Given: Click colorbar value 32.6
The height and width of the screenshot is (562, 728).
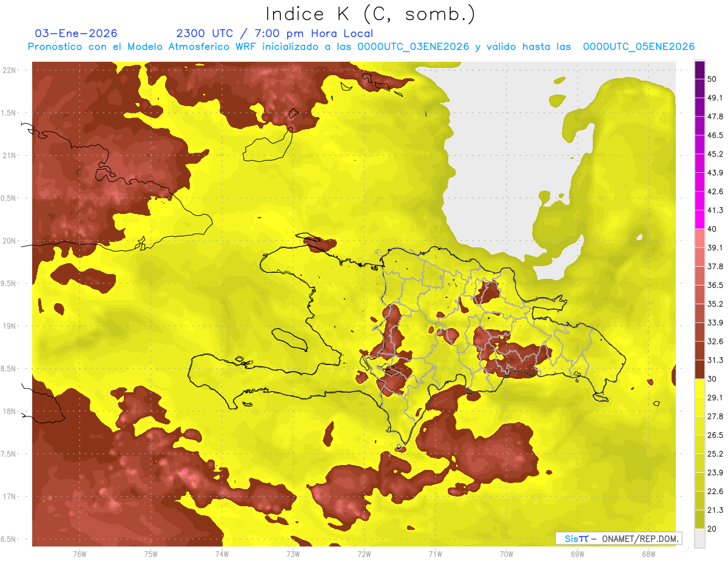Looking at the screenshot, I should (715, 341).
